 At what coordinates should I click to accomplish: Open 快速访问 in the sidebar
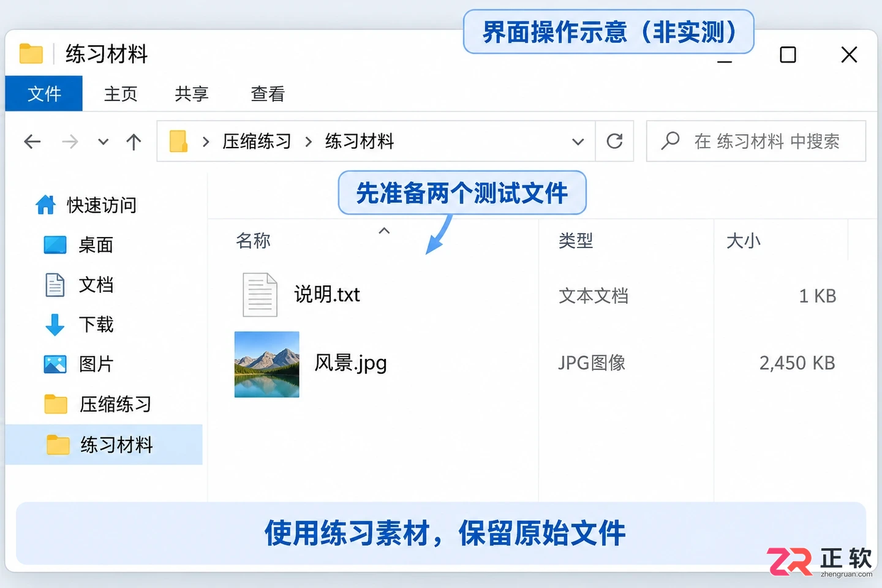[102, 205]
